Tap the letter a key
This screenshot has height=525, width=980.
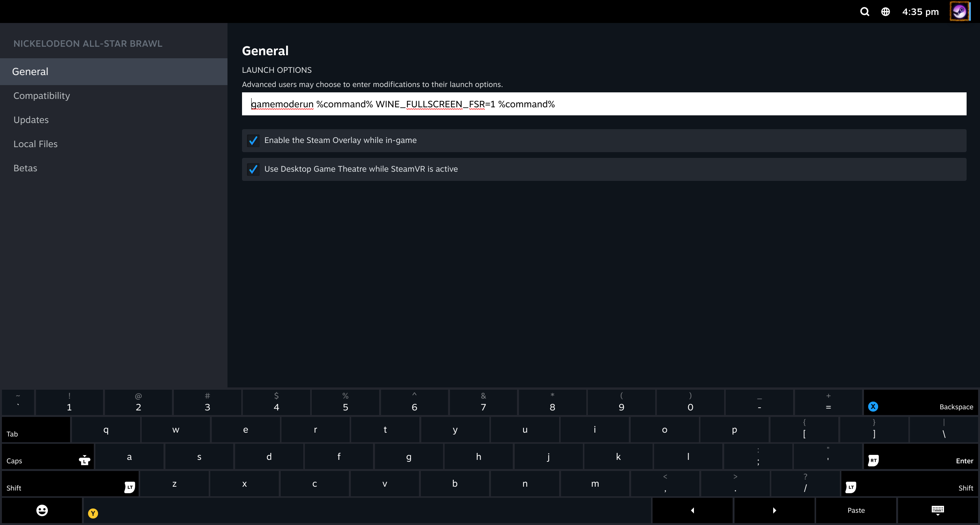(129, 456)
